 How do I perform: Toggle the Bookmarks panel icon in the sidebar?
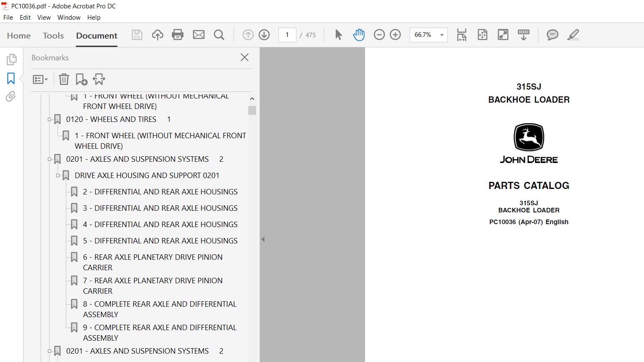pyautogui.click(x=11, y=78)
